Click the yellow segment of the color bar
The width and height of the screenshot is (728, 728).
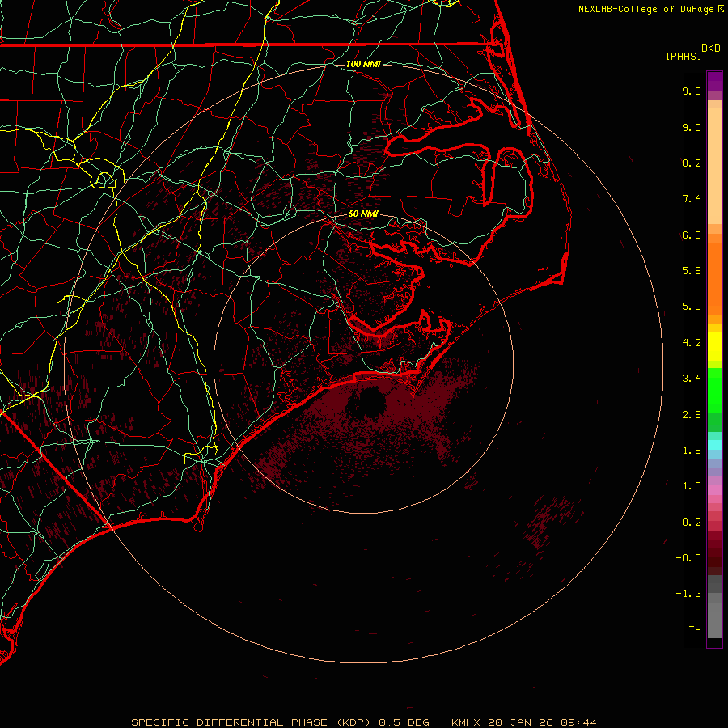click(714, 346)
